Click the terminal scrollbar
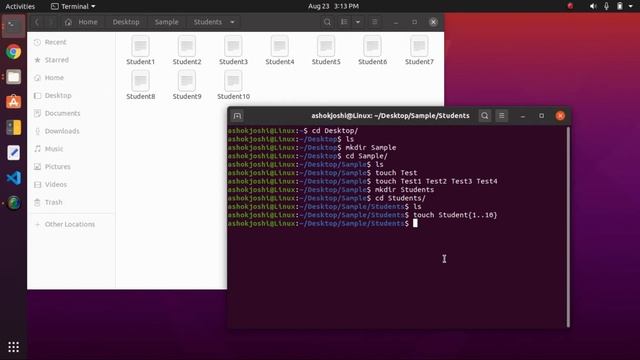This screenshot has width=640, height=360. pyautogui.click(x=568, y=227)
